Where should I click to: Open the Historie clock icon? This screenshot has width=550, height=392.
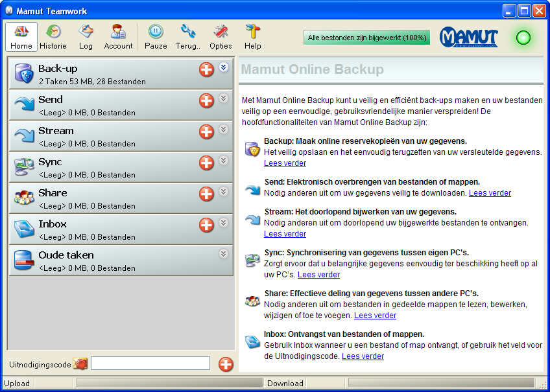pyautogui.click(x=53, y=32)
